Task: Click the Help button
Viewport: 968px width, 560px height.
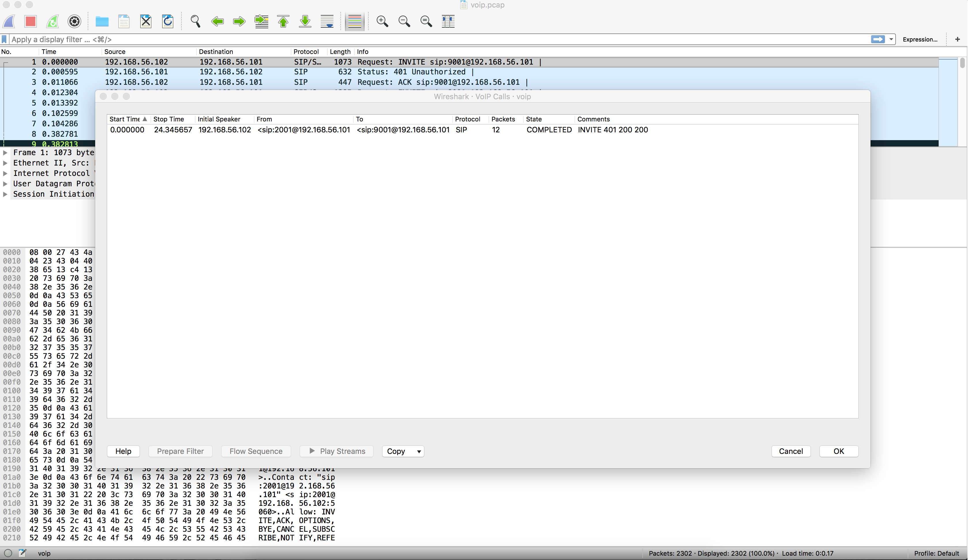Action: tap(123, 451)
